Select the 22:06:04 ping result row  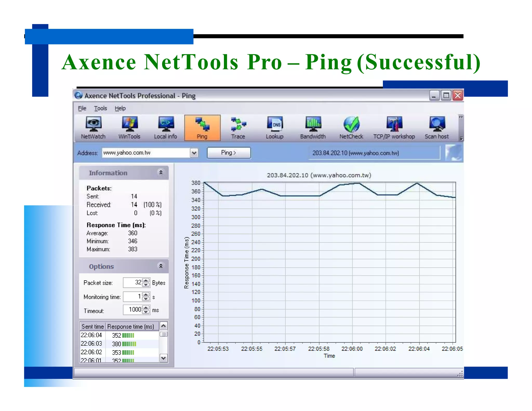coord(119,335)
